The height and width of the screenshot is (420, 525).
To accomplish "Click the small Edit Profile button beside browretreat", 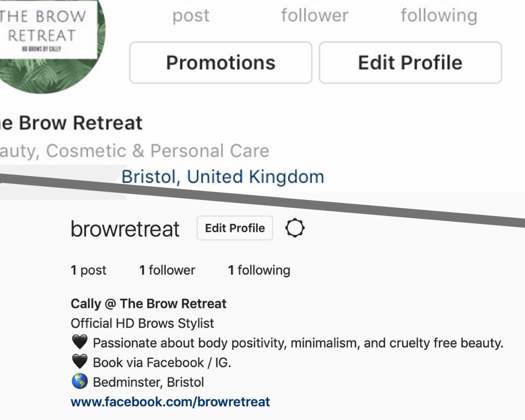I will pyautogui.click(x=234, y=228).
